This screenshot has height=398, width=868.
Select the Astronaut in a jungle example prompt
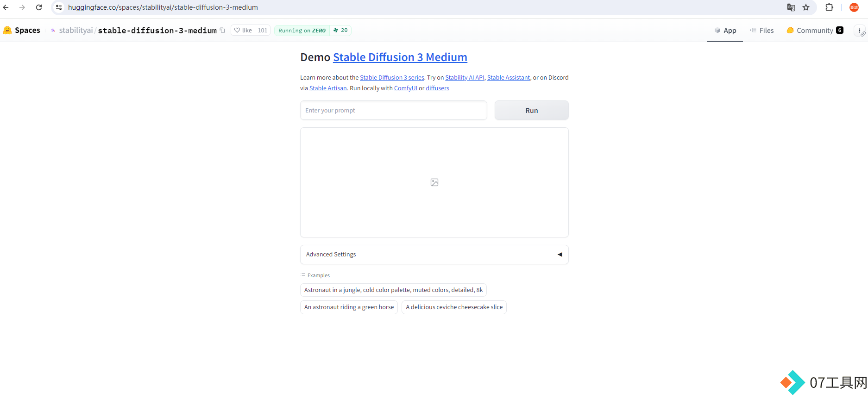pos(393,290)
